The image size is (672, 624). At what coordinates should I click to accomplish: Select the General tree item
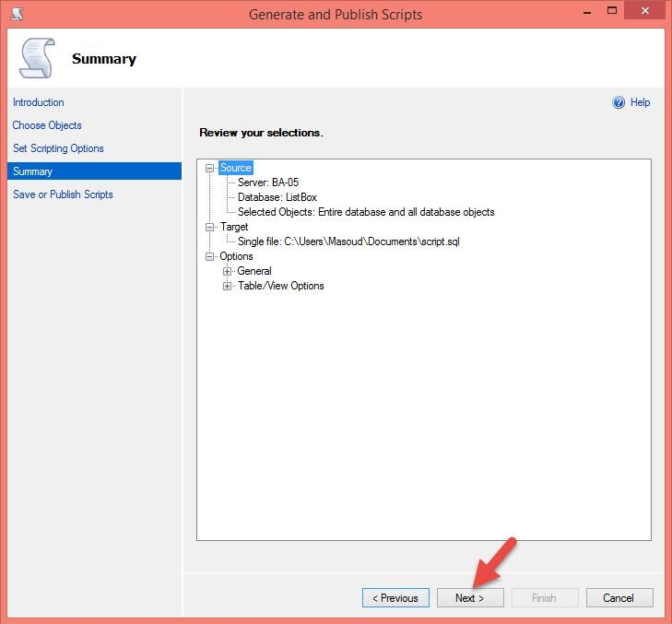point(254,271)
